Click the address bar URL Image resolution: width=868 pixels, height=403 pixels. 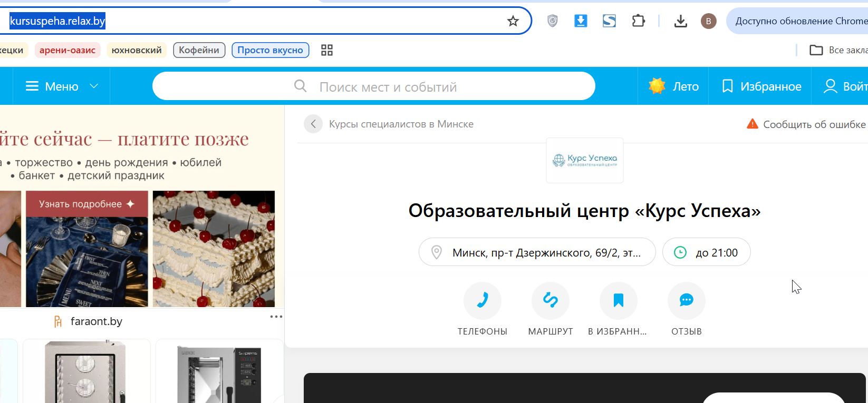click(x=57, y=21)
